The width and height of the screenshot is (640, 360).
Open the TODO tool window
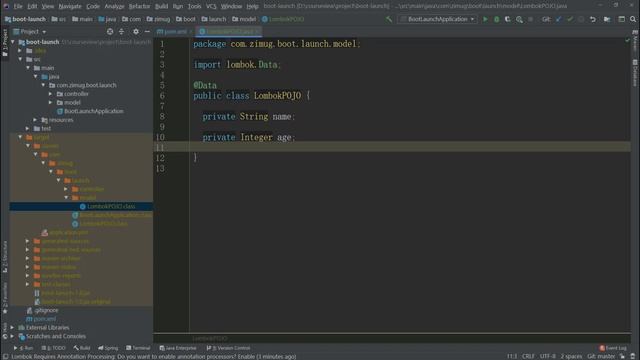click(x=53, y=348)
